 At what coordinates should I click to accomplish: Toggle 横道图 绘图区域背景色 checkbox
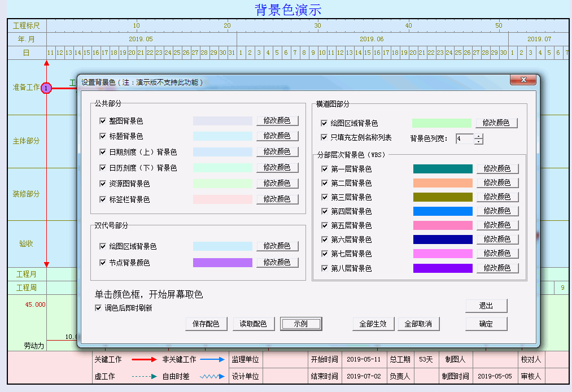pos(324,123)
